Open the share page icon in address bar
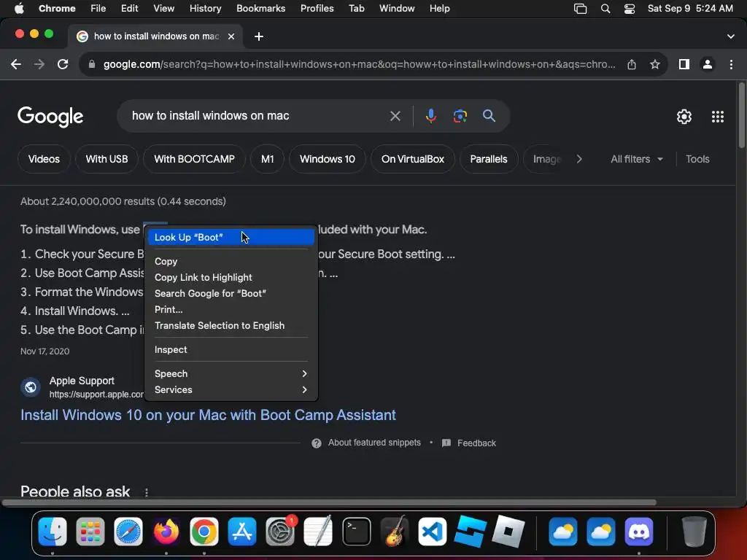The height and width of the screenshot is (560, 747). [632, 64]
